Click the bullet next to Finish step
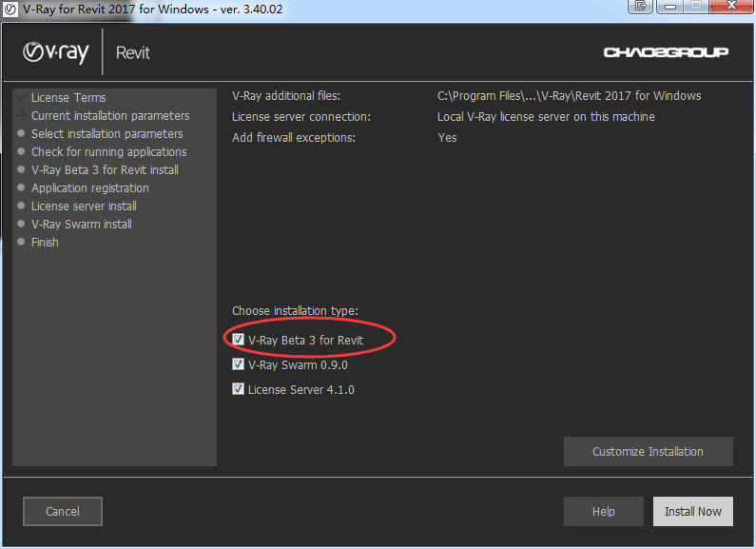This screenshot has width=756, height=549. click(21, 243)
